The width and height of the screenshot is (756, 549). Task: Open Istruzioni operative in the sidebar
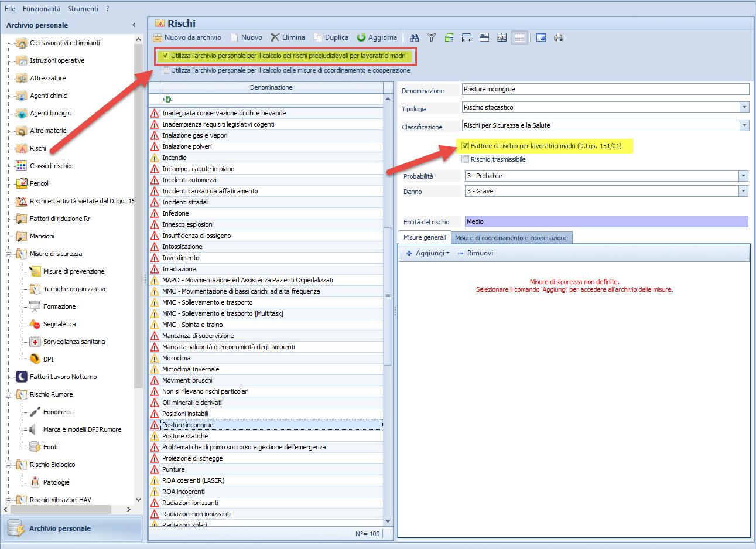[x=57, y=60]
